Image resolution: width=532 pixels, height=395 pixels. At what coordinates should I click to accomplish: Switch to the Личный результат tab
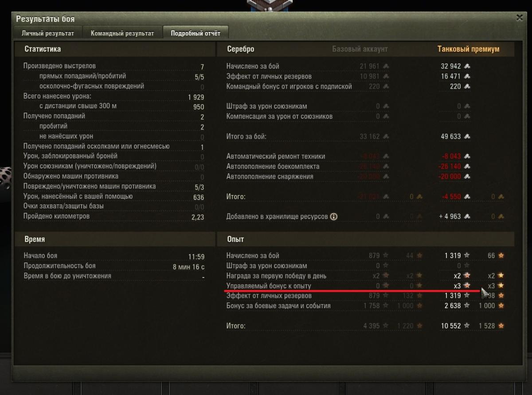(47, 33)
